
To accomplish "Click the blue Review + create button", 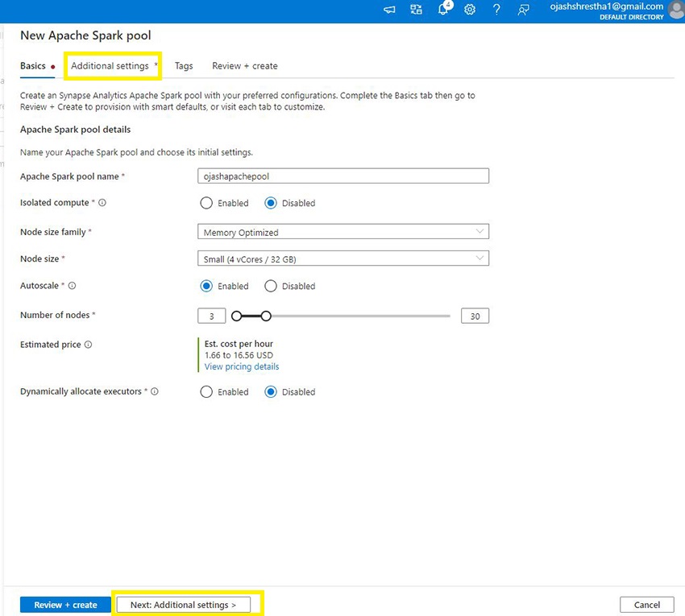I will 65,605.
